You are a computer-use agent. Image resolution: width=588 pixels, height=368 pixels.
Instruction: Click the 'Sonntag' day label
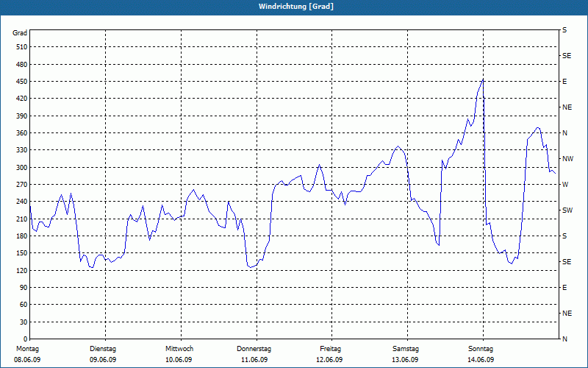[481, 349]
